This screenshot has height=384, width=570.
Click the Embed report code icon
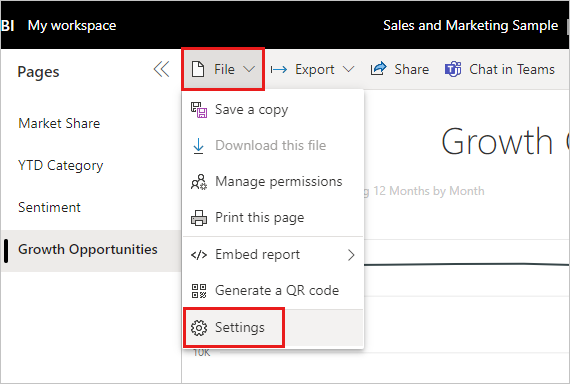coord(199,255)
